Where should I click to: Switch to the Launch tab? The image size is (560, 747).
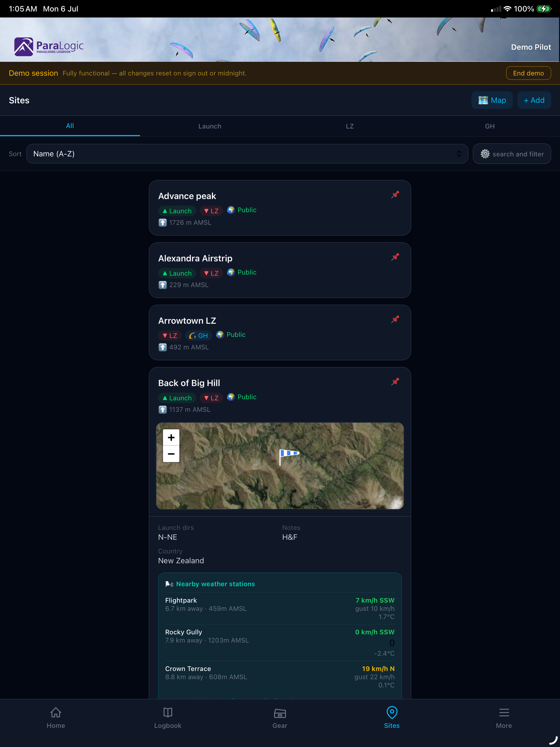[x=210, y=126]
